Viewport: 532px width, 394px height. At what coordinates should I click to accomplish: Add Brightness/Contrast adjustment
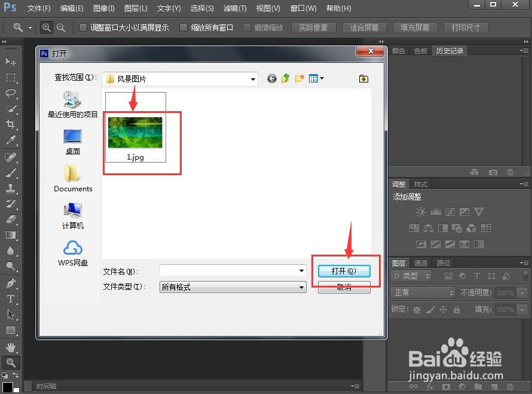(x=421, y=212)
